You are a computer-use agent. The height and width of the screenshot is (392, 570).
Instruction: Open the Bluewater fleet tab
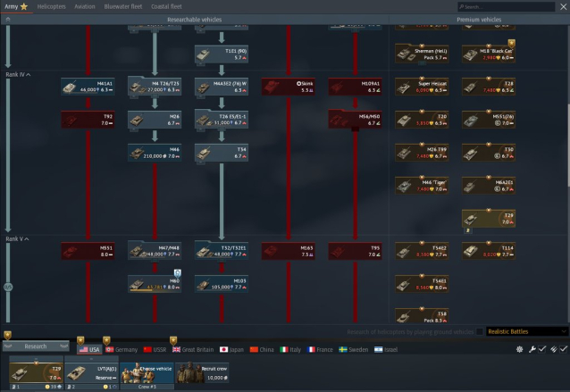coord(124,6)
